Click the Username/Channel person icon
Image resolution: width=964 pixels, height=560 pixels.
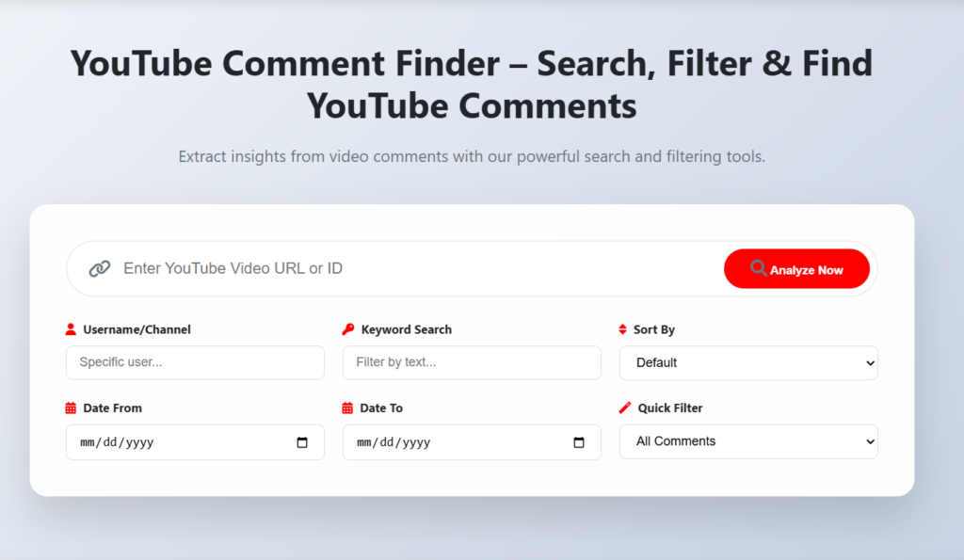[71, 329]
